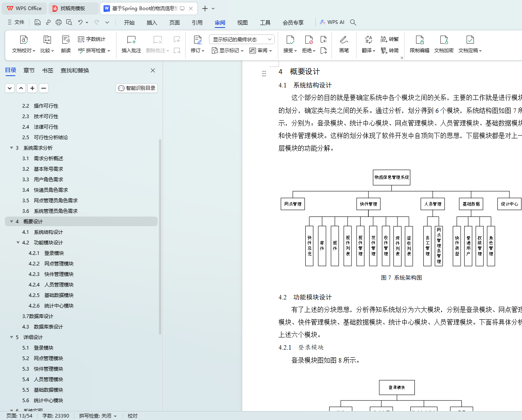Switch to the 视图 ribbon tab

[x=243, y=23]
